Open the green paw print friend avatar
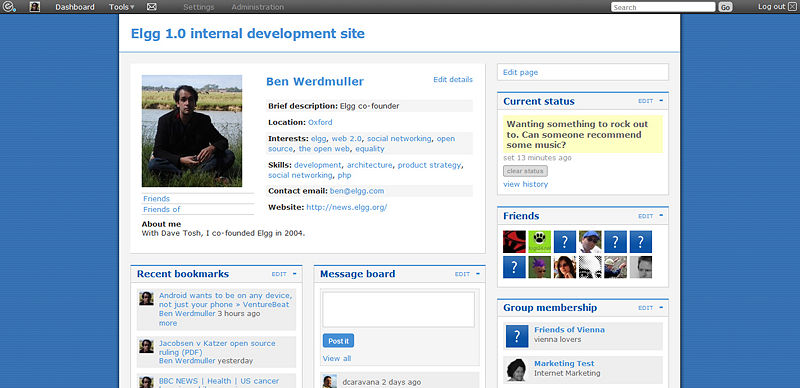Screen dimensions: 800x388 pyautogui.click(x=539, y=242)
